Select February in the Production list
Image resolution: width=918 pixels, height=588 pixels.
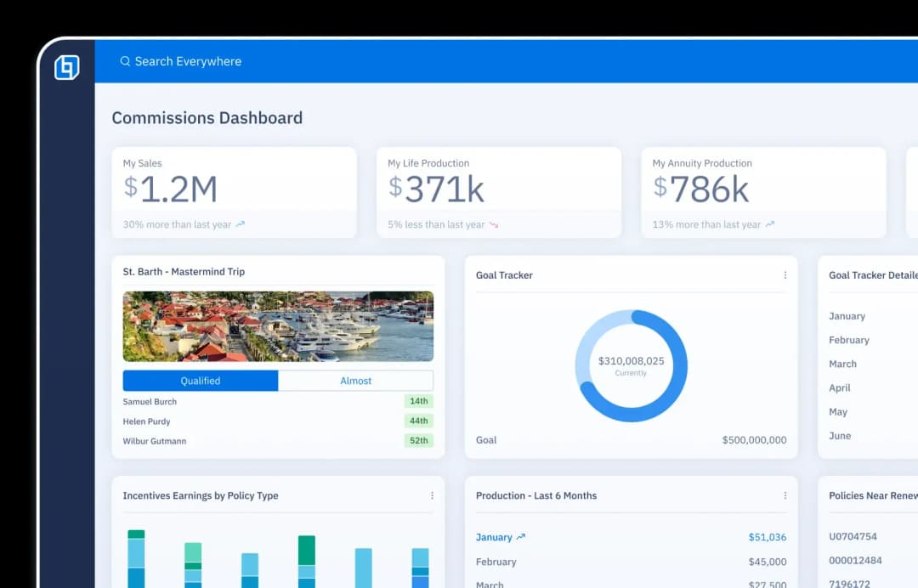pos(496,562)
